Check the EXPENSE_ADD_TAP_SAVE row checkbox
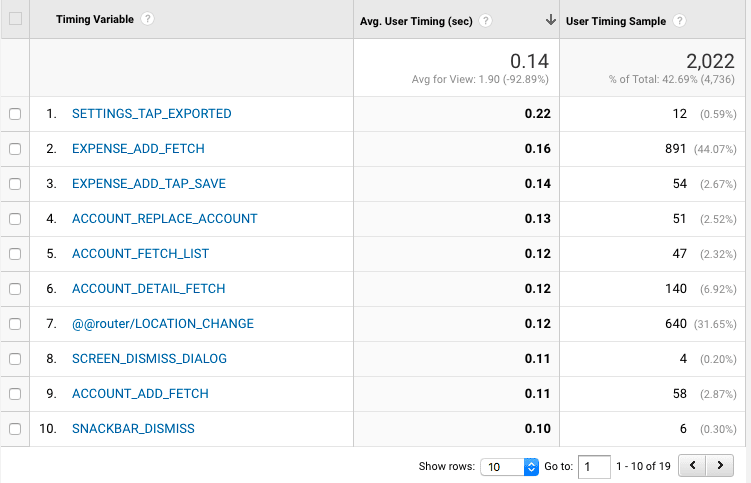 [x=15, y=184]
